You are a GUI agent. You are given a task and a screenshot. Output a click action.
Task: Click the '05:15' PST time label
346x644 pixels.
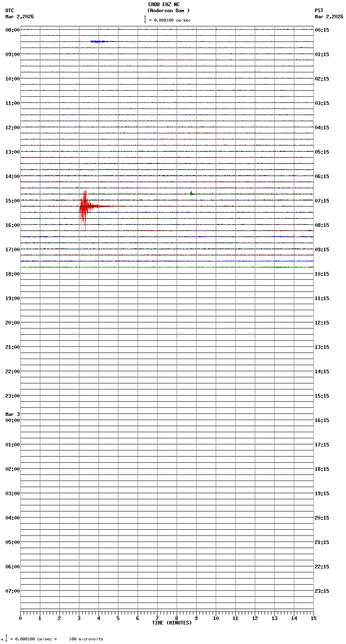[x=322, y=152]
